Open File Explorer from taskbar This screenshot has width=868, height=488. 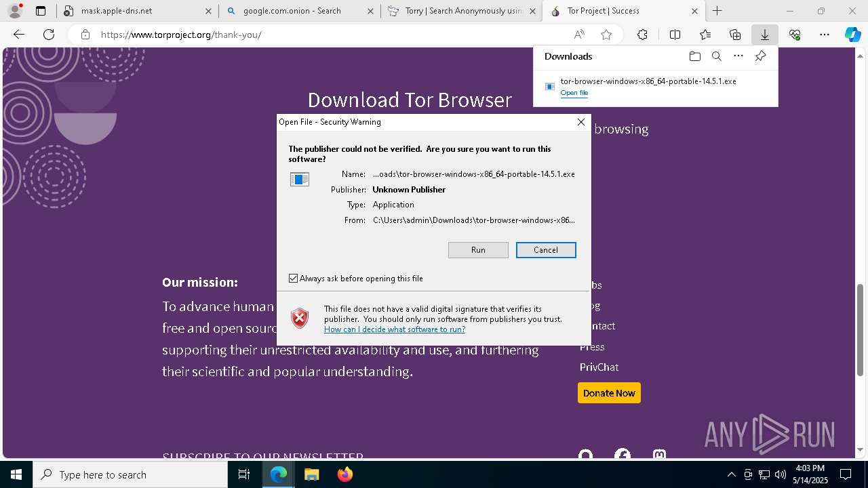point(311,474)
